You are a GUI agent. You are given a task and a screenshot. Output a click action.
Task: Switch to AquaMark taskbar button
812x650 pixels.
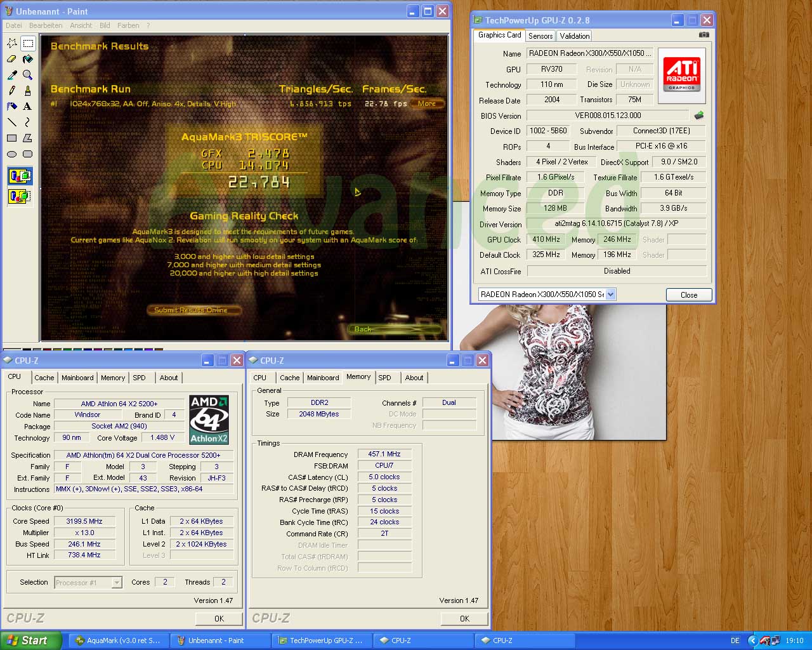[x=119, y=640]
